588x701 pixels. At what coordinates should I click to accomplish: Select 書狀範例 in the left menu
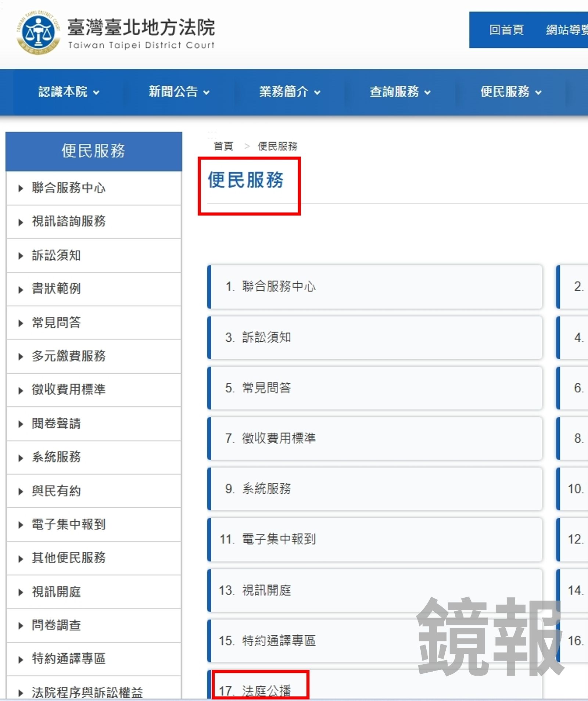(57, 290)
